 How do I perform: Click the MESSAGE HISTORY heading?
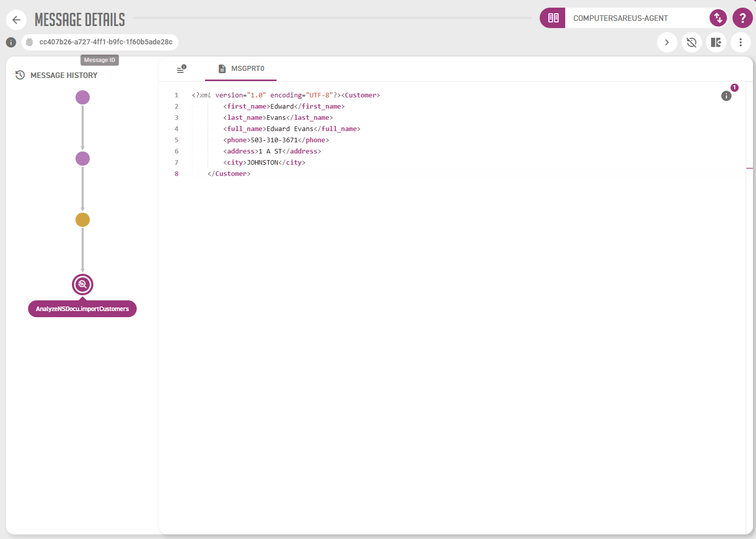(x=64, y=75)
